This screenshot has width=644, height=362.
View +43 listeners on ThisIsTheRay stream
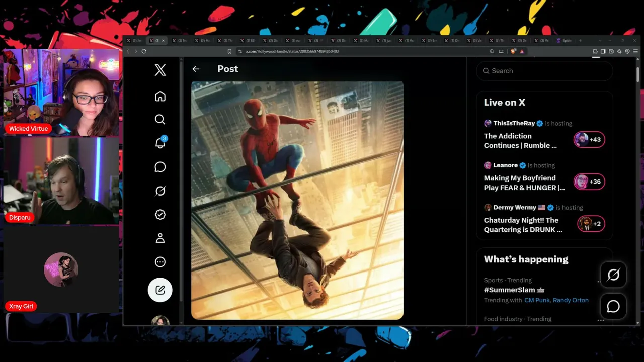[x=589, y=140]
